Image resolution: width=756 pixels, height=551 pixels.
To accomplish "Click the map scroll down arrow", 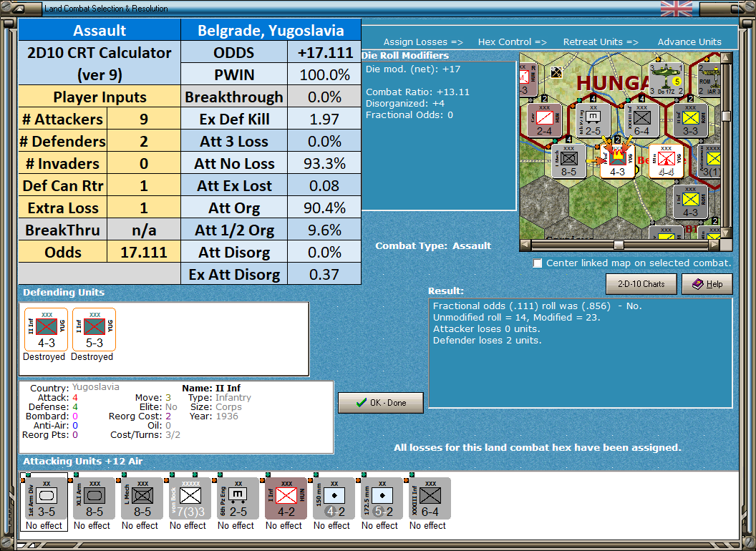I will pyautogui.click(x=726, y=233).
